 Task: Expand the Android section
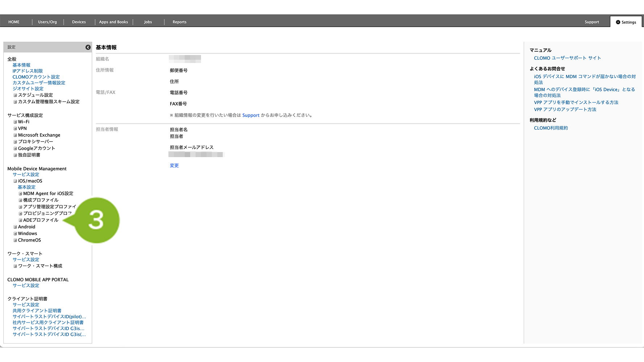(15, 227)
